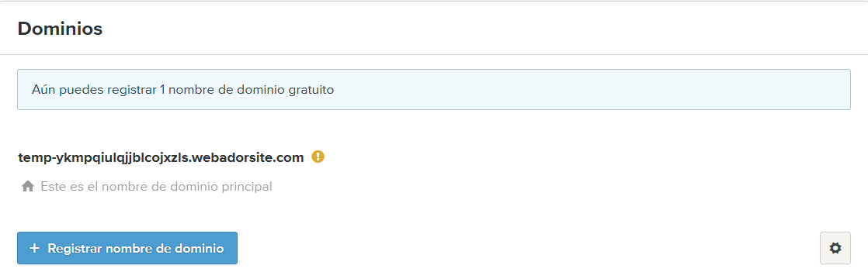Click the yellow warning icon beside the domain

pos(318,157)
